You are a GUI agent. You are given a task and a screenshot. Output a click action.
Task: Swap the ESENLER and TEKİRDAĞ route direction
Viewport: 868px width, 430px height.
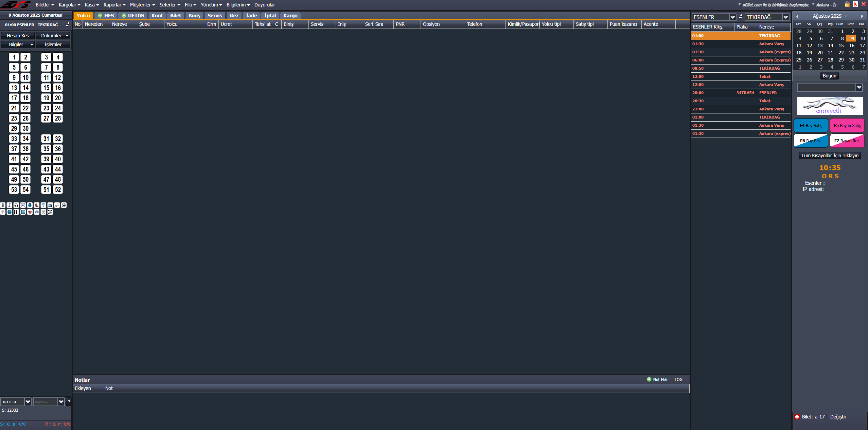[x=741, y=17]
